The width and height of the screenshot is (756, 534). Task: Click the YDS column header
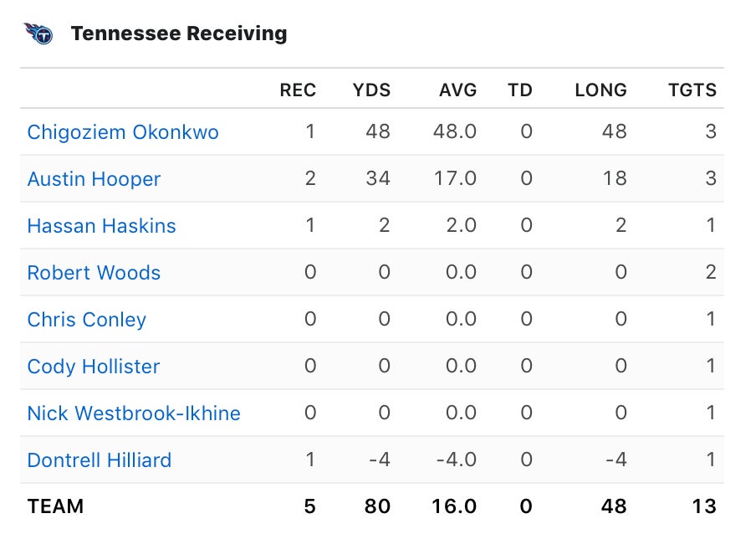coord(371,90)
